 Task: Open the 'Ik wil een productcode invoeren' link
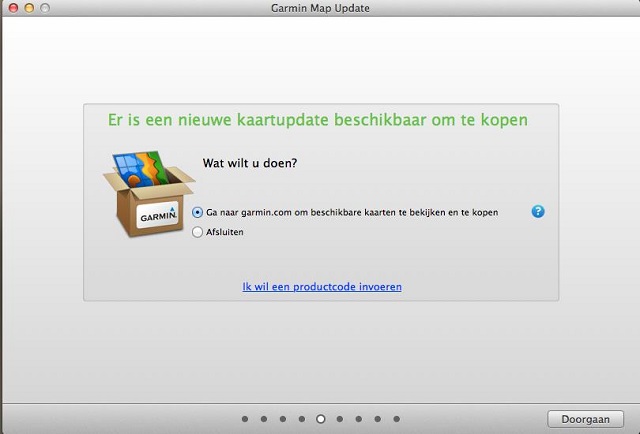[x=322, y=287]
